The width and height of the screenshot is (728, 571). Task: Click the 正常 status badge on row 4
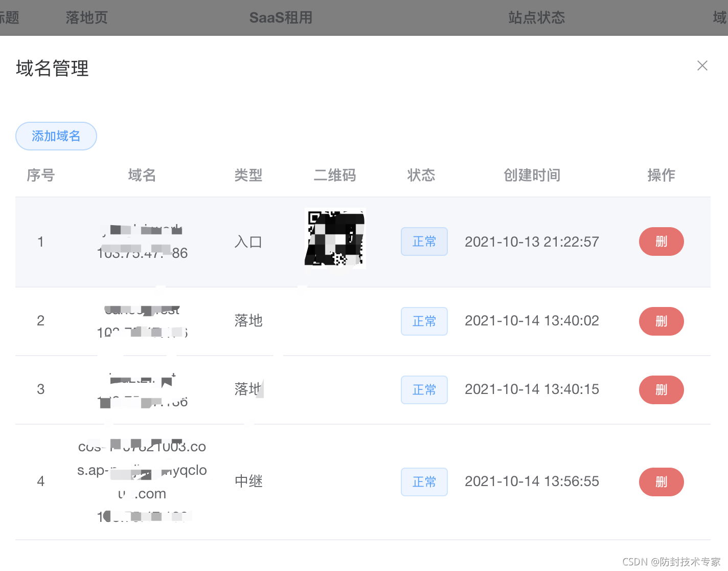(x=424, y=481)
